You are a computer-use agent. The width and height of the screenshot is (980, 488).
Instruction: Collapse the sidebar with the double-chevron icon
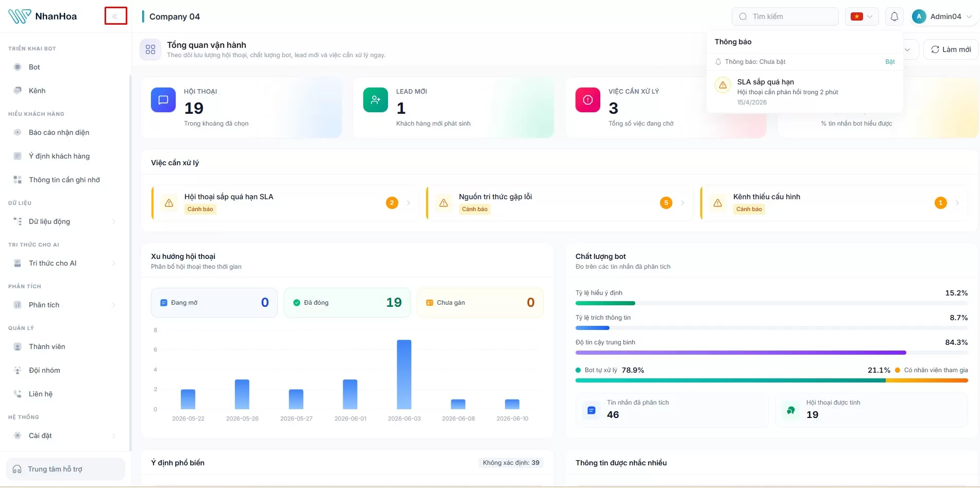coord(115,16)
